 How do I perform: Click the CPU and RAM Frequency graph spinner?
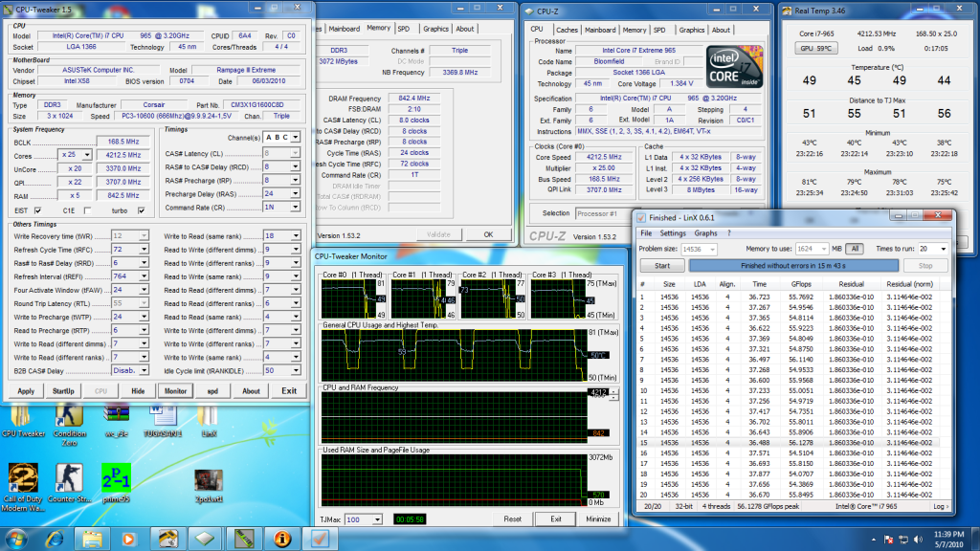click(x=614, y=394)
